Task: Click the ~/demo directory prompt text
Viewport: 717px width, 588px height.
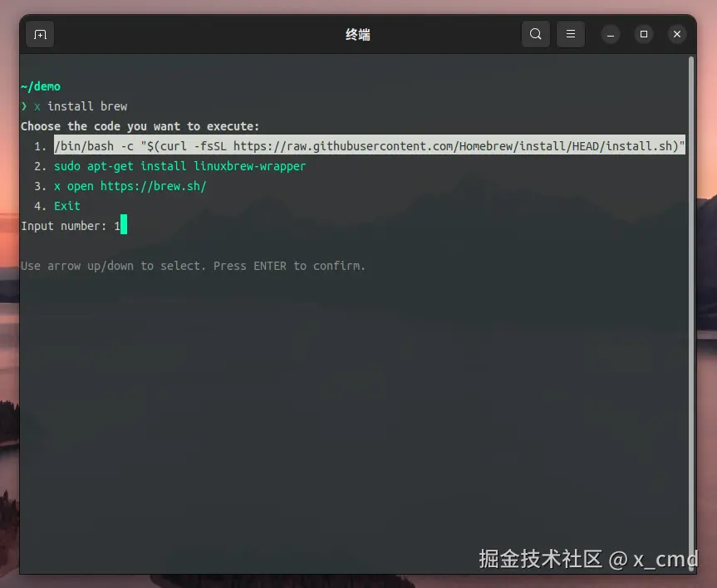Action: [x=41, y=86]
